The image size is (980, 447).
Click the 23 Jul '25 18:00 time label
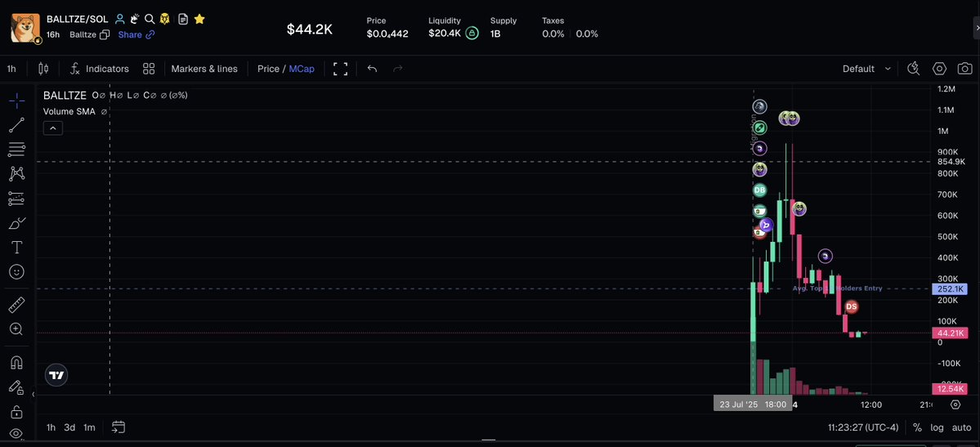pyautogui.click(x=753, y=405)
